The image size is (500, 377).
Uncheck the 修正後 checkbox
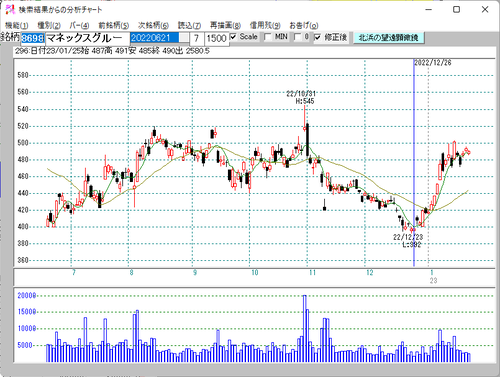pyautogui.click(x=317, y=37)
